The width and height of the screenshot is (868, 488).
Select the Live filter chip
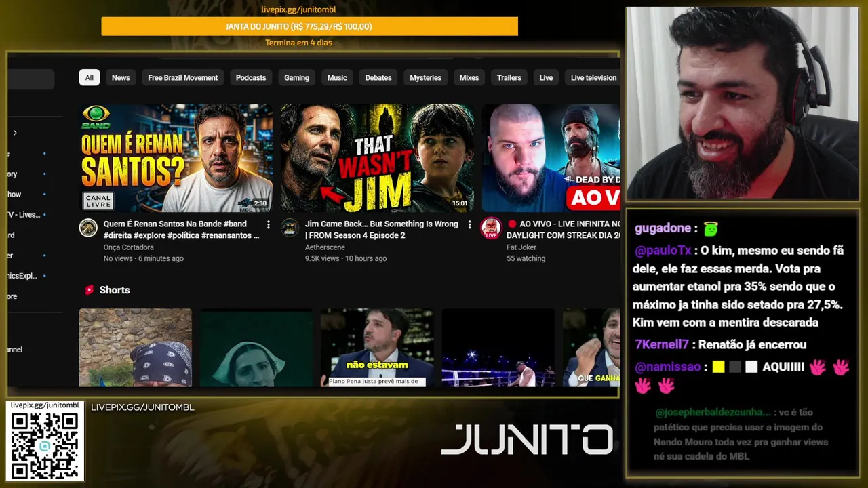pos(546,77)
